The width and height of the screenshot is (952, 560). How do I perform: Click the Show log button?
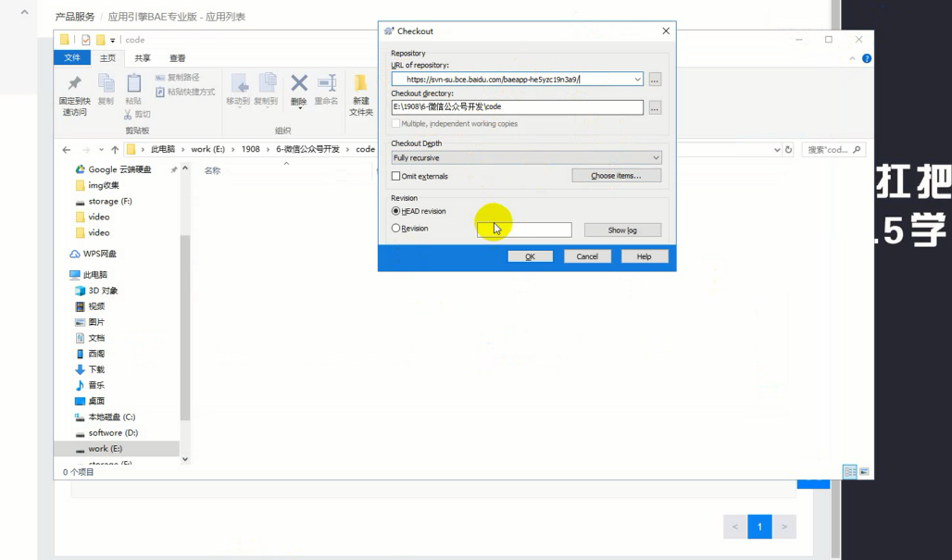click(x=622, y=230)
